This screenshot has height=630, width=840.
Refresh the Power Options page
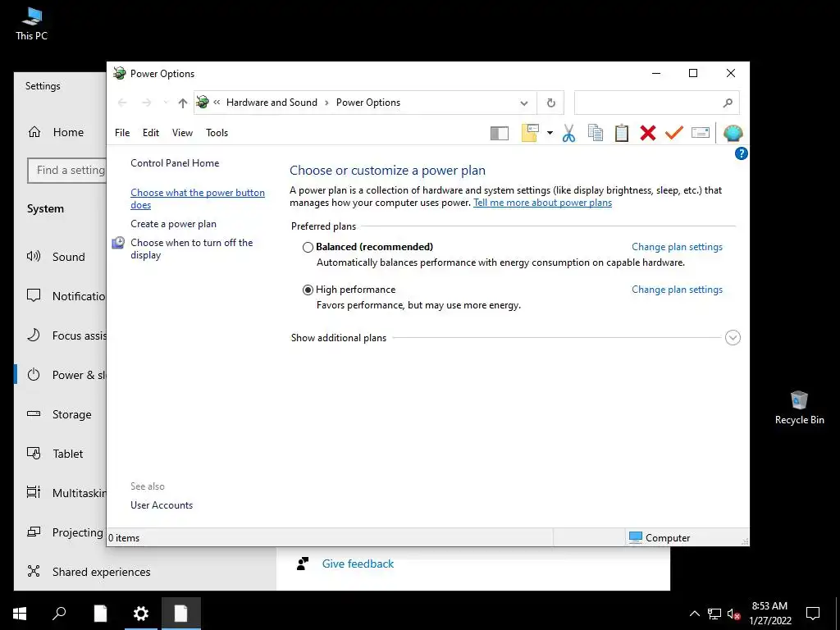[x=550, y=103]
